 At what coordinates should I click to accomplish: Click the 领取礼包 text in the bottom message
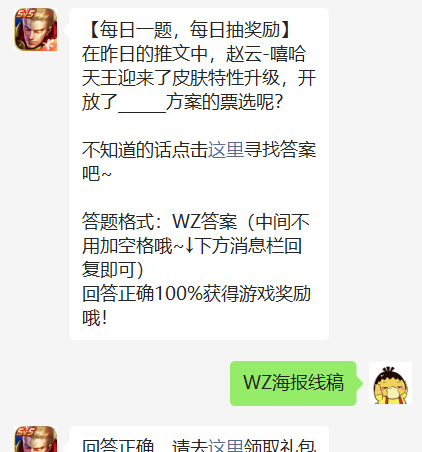pyautogui.click(x=280, y=445)
